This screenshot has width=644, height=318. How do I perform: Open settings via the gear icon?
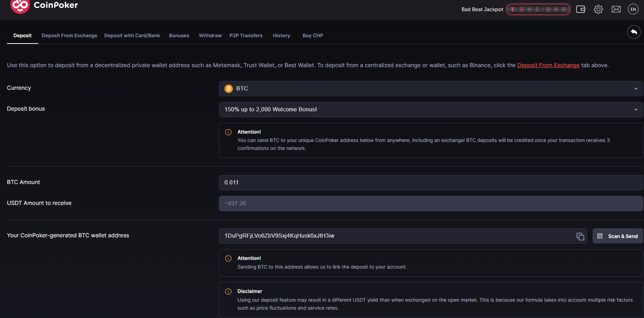598,9
